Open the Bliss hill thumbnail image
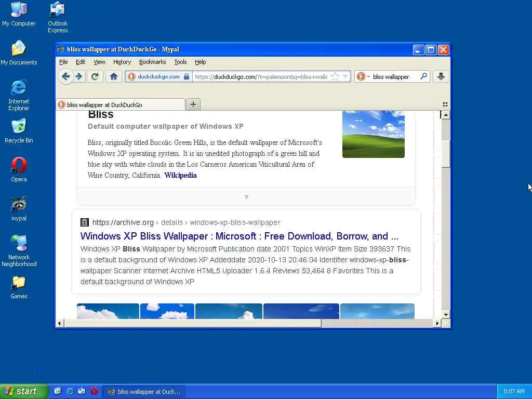Viewport: 532px width, 399px height. coord(373,134)
